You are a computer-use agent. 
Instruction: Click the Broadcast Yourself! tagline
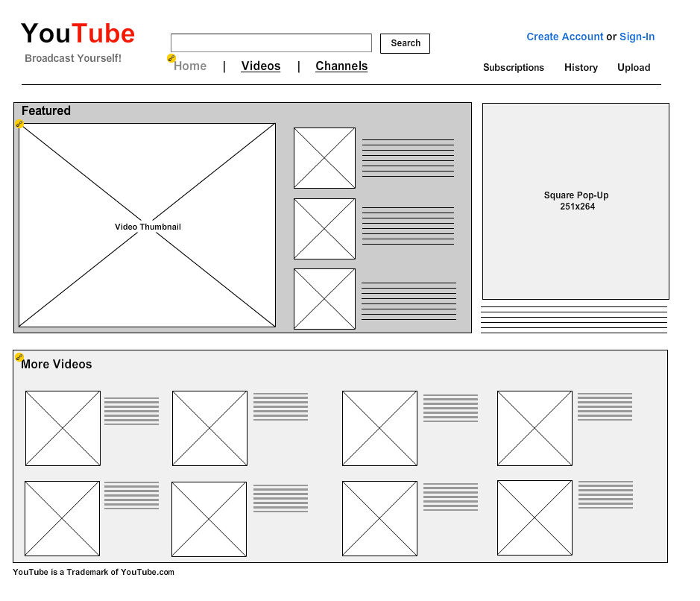click(x=73, y=58)
